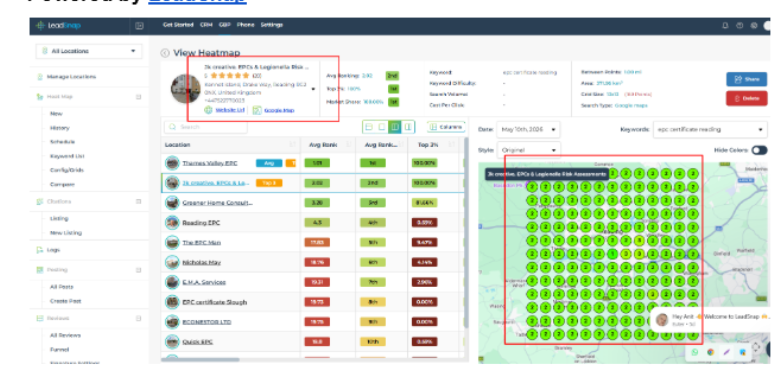Click the Heat Map sidebar icon
The height and width of the screenshot is (370, 772).
point(40,97)
